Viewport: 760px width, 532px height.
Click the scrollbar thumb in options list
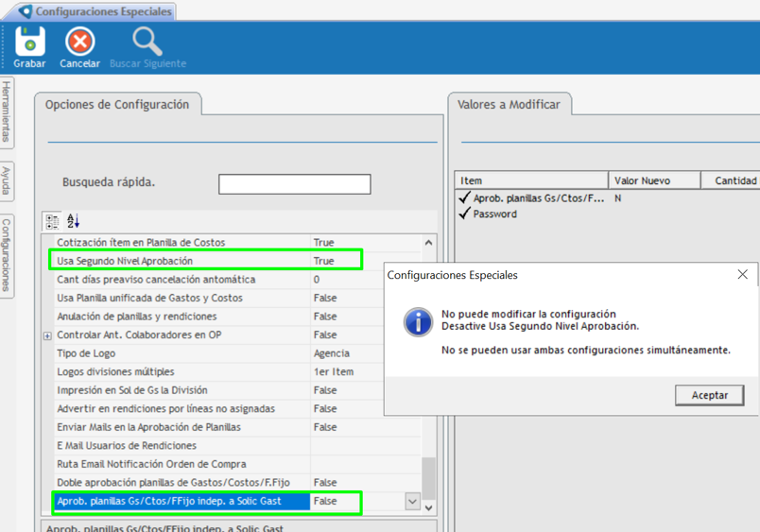point(428,478)
